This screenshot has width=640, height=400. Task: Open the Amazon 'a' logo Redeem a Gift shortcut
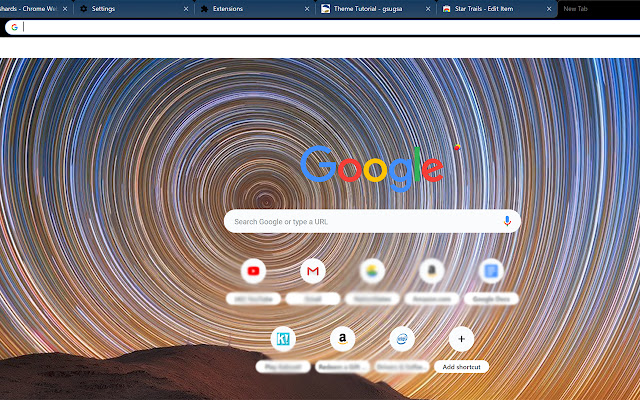tap(342, 339)
